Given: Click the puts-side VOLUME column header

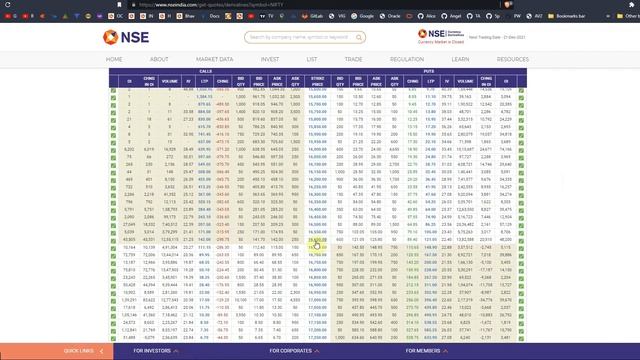Looking at the screenshot, I should pos(465,81).
